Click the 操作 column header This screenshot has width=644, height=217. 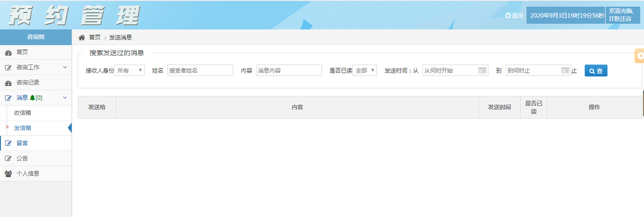click(x=594, y=107)
